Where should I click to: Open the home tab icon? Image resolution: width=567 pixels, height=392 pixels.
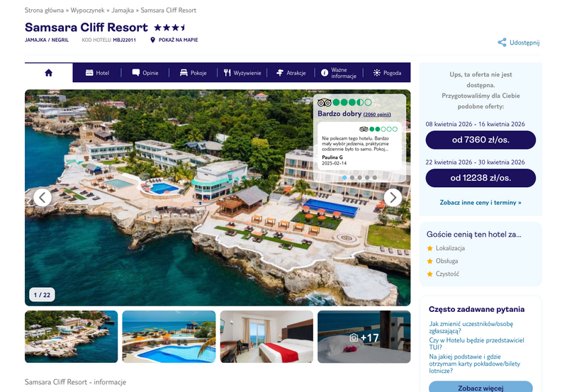click(x=48, y=73)
